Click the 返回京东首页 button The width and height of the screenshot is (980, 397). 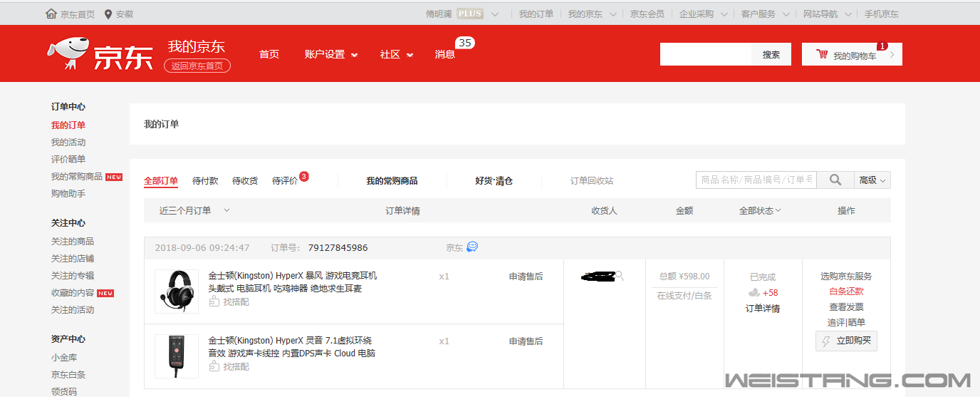pos(197,66)
